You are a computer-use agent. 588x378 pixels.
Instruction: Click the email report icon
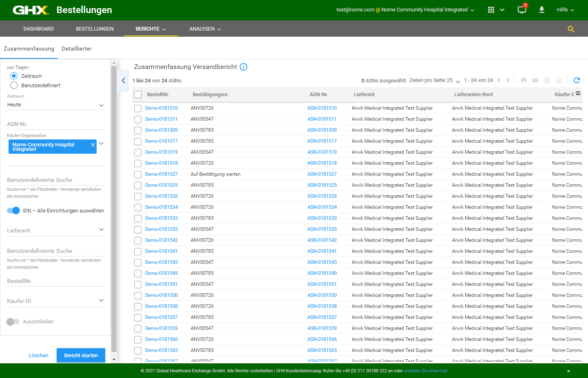535,80
